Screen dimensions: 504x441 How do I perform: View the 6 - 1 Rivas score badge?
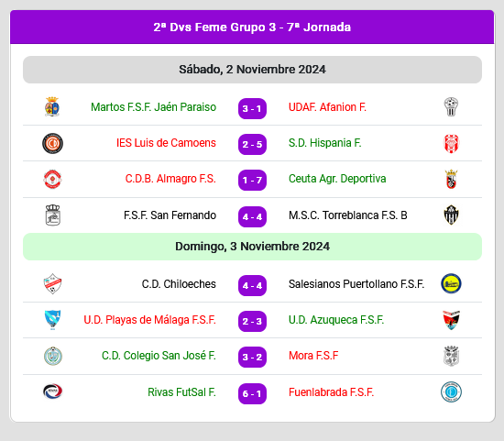coord(252,393)
